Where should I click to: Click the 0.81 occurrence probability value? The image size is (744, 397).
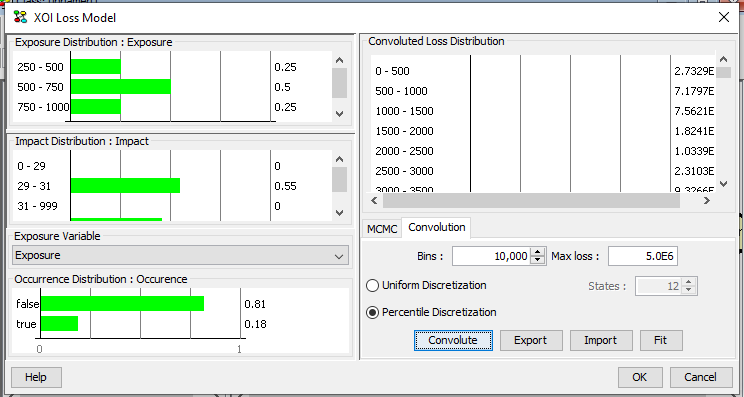(255, 304)
